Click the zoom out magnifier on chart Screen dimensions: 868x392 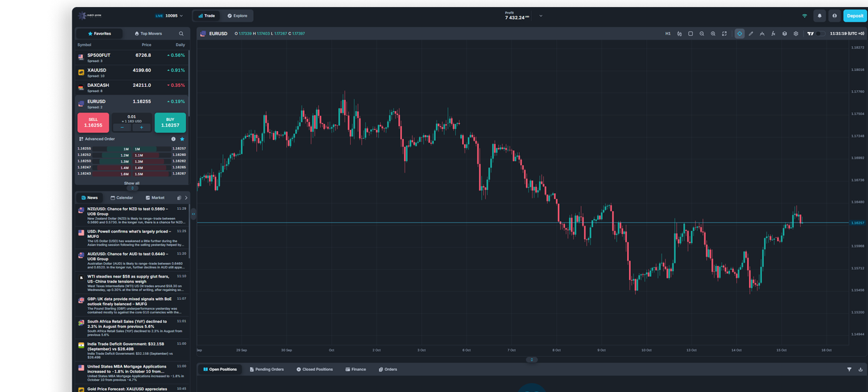tap(702, 34)
